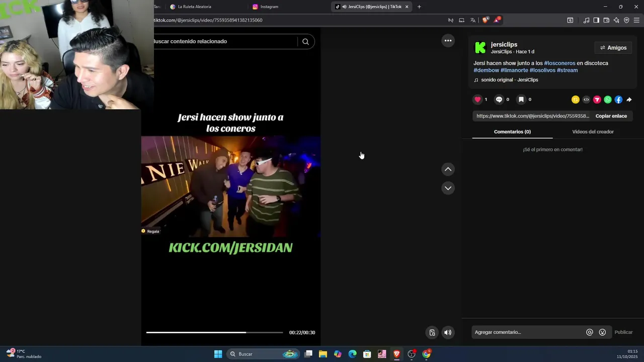Mute the video with the speaker icon
Image resolution: width=644 pixels, height=362 pixels.
pyautogui.click(x=448, y=332)
